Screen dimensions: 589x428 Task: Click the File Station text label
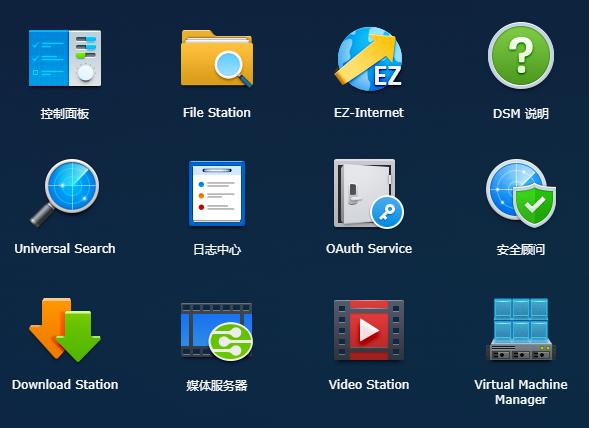217,112
